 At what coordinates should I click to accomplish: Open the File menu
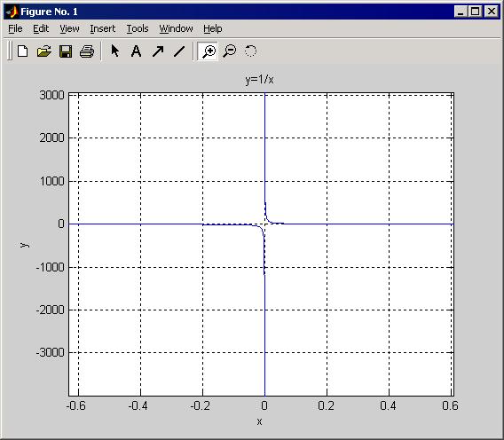click(x=15, y=28)
